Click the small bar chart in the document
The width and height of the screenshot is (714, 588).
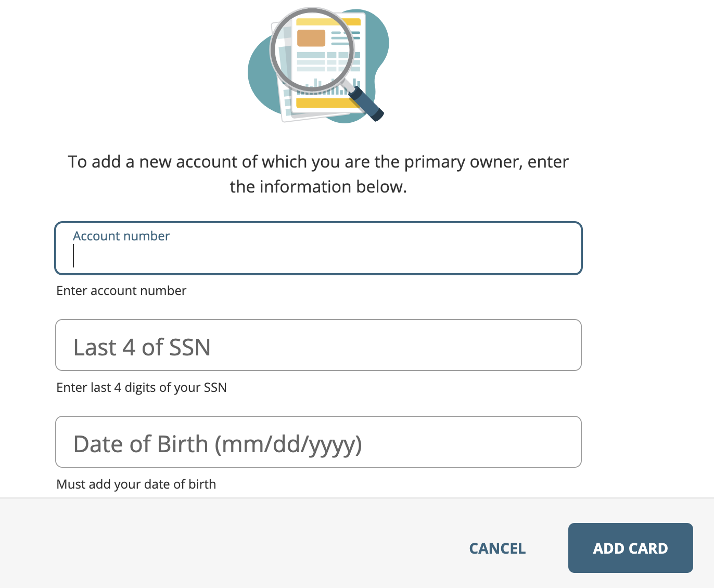pyautogui.click(x=329, y=86)
